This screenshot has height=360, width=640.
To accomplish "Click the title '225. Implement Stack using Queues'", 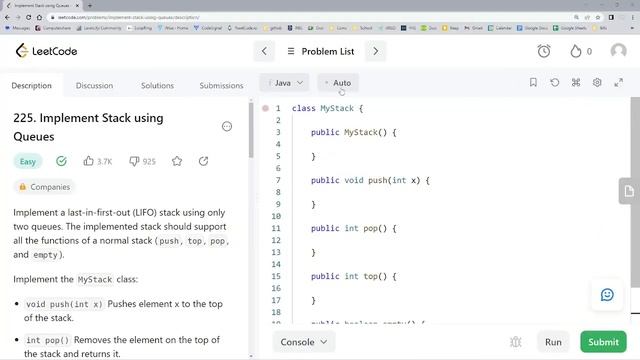I will pyautogui.click(x=88, y=127).
